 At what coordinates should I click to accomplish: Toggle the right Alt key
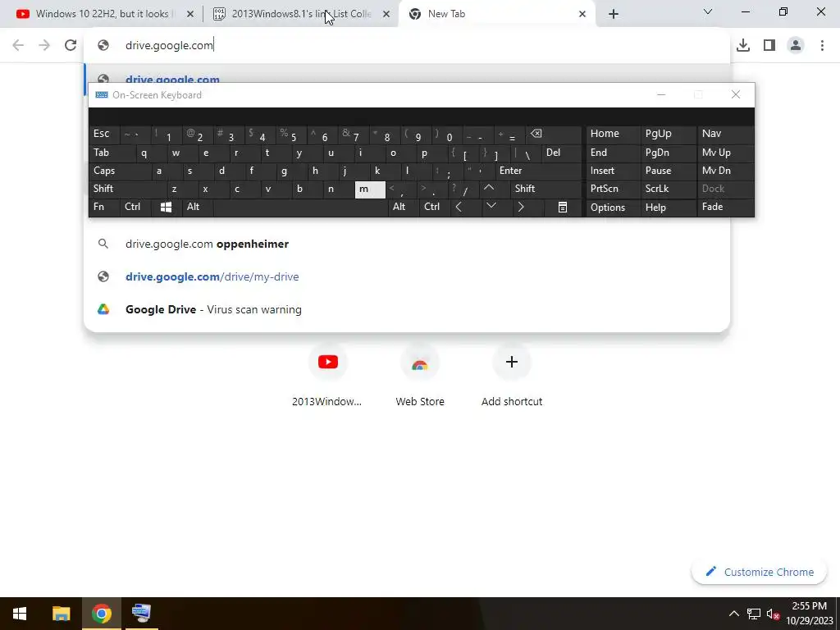tap(404, 207)
